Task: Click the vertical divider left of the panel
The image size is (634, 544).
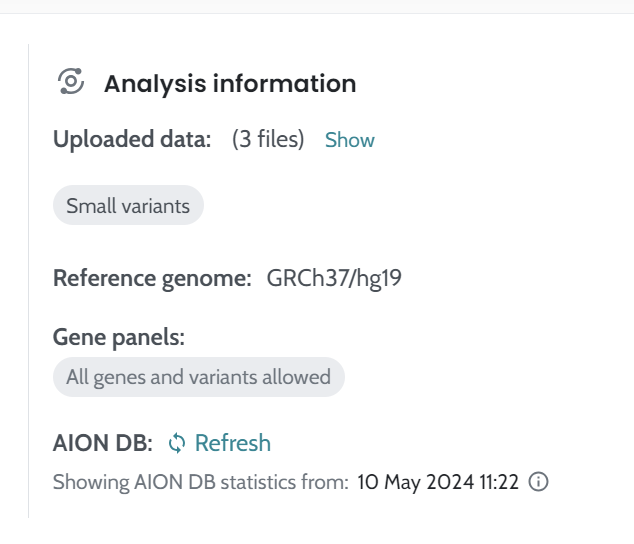Action: coord(28,280)
